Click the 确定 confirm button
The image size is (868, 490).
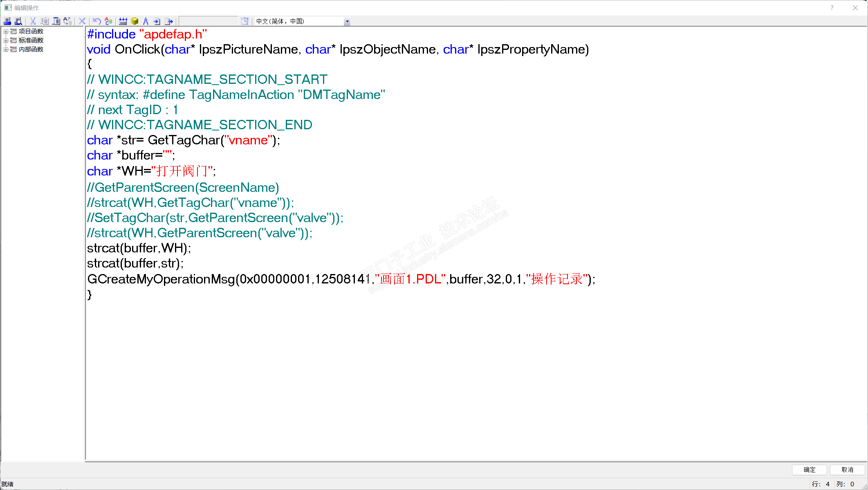(809, 470)
